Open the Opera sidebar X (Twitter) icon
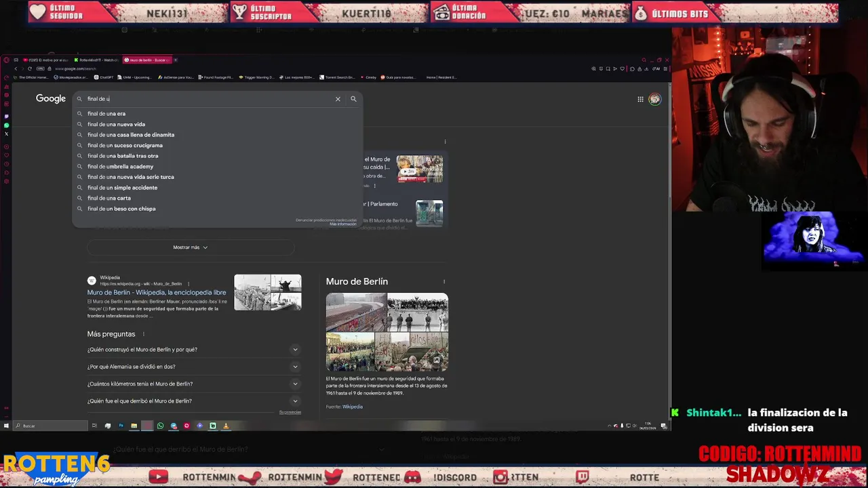The image size is (868, 488). point(7,134)
